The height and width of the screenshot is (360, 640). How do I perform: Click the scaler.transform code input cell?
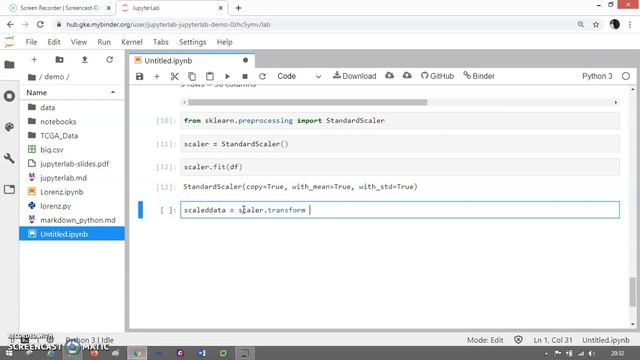click(400, 210)
